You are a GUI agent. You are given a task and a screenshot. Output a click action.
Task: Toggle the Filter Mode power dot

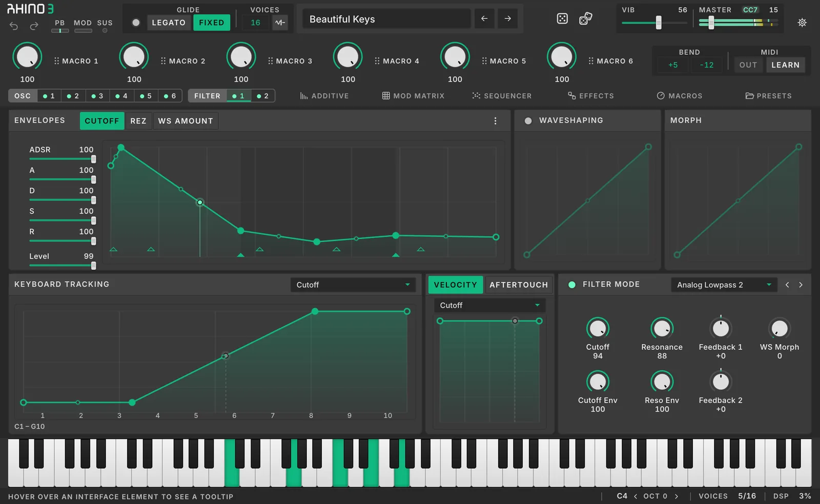(x=572, y=285)
